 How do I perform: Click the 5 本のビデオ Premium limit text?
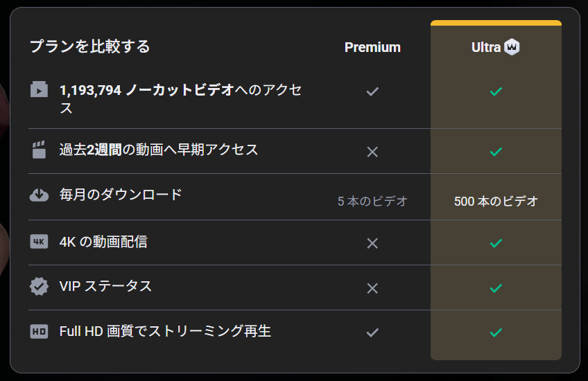pyautogui.click(x=372, y=202)
